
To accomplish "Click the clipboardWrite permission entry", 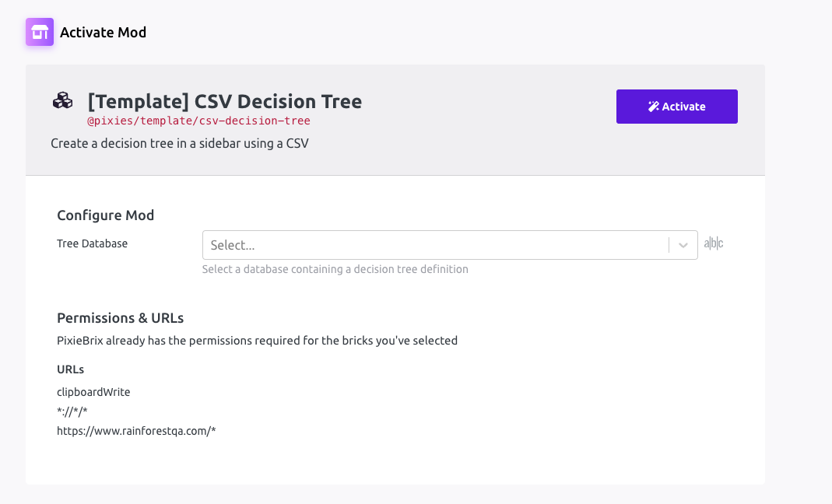I will point(93,391).
